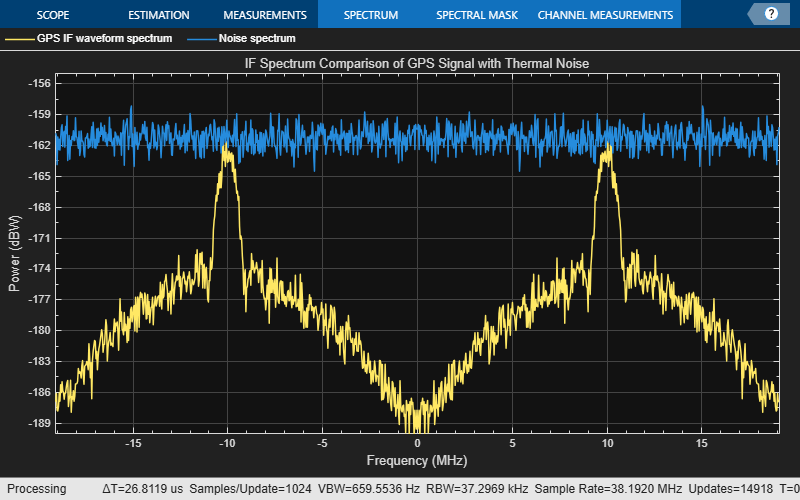
Task: Click the Power (dBW) axis label
Action: point(14,253)
